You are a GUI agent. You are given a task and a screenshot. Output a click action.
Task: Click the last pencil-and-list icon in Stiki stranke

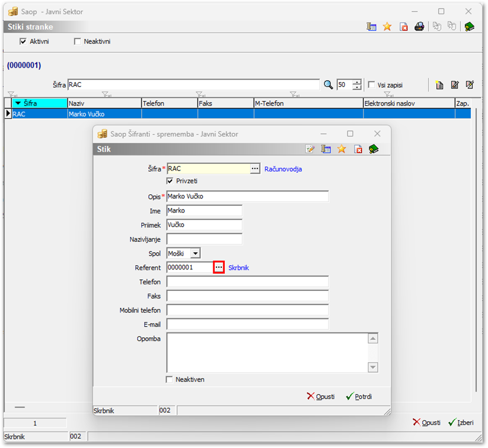[469, 85]
